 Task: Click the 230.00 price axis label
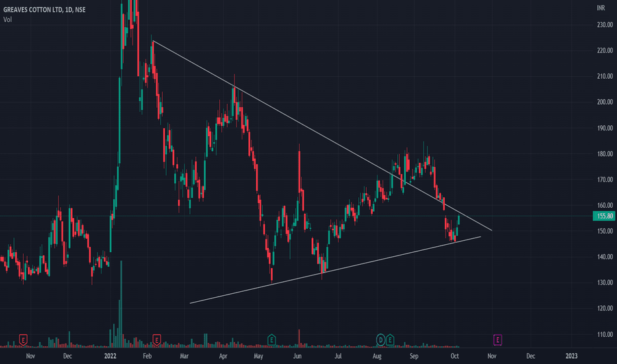[x=605, y=24]
